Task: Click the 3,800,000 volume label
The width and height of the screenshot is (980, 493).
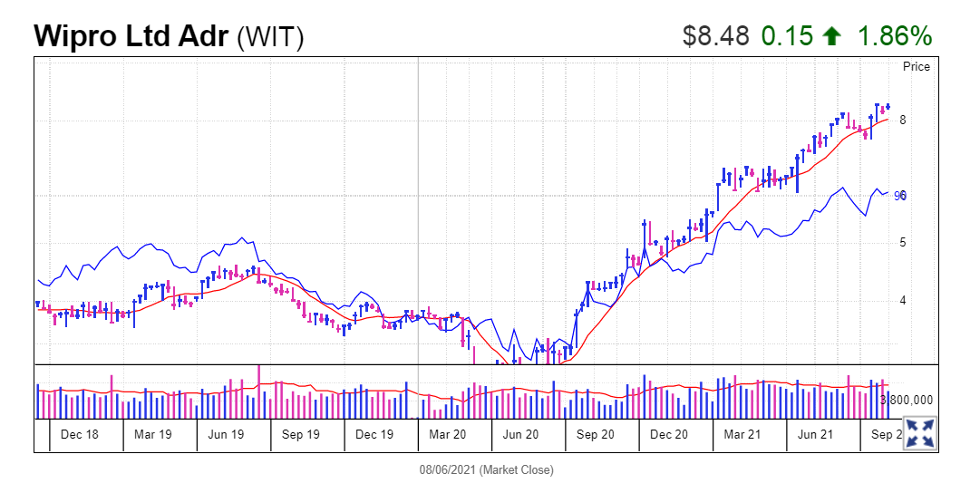Action: click(x=907, y=401)
